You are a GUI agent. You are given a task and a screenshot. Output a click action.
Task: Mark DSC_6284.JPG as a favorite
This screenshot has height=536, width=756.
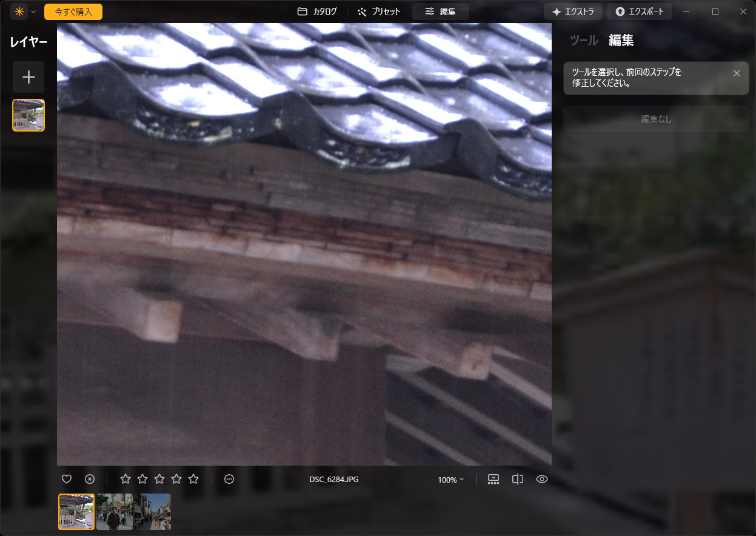point(67,478)
